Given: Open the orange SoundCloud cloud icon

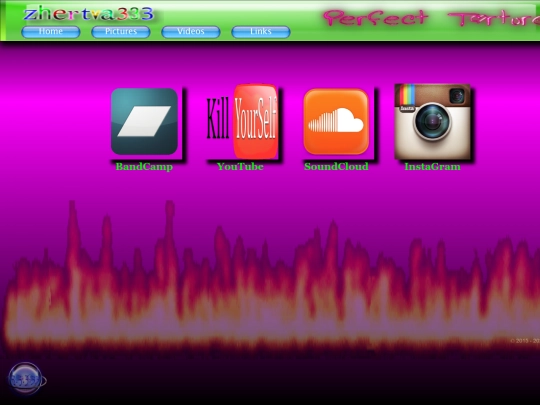Looking at the screenshot, I should point(336,121).
